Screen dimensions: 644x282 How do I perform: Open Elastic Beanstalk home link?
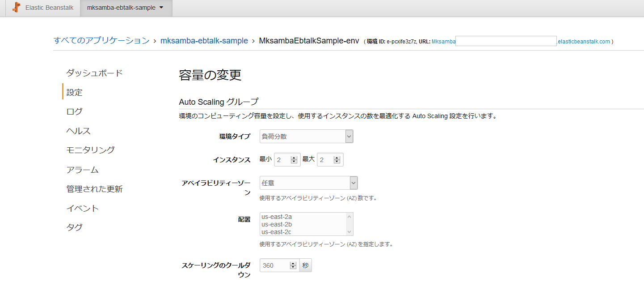tap(49, 8)
